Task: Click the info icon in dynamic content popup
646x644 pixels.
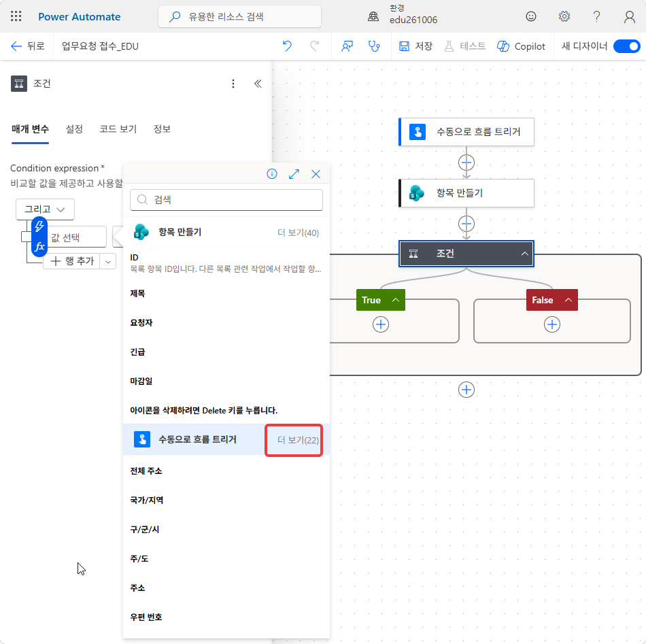Action: tap(272, 174)
